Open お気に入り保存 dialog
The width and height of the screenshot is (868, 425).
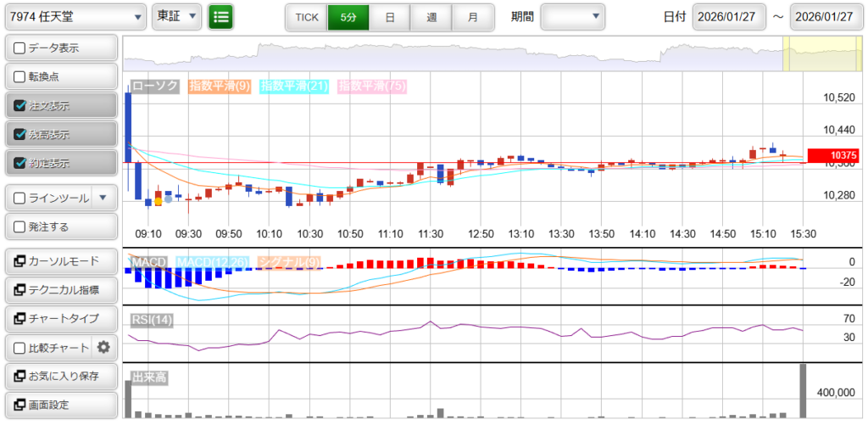(x=60, y=376)
